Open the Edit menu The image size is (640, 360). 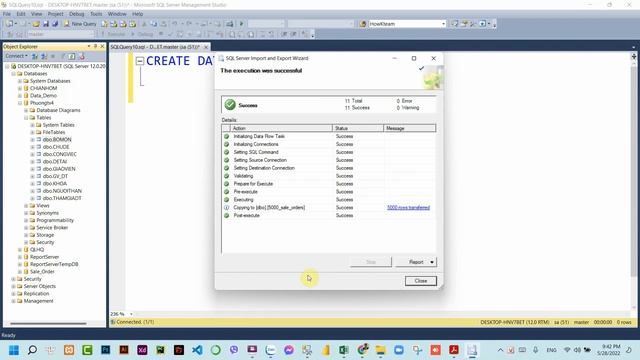(21, 14)
